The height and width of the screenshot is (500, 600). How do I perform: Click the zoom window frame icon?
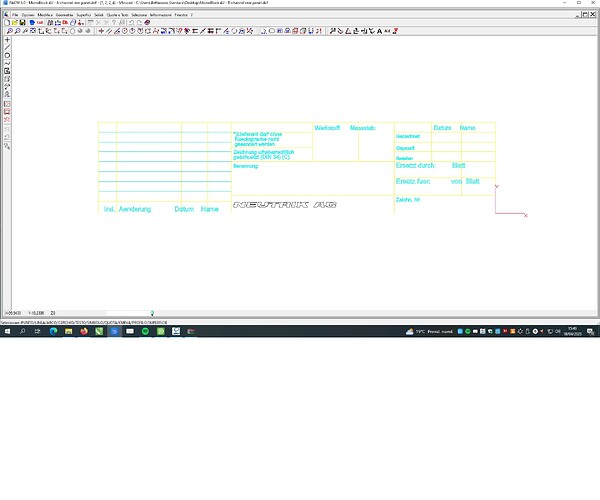click(33, 31)
